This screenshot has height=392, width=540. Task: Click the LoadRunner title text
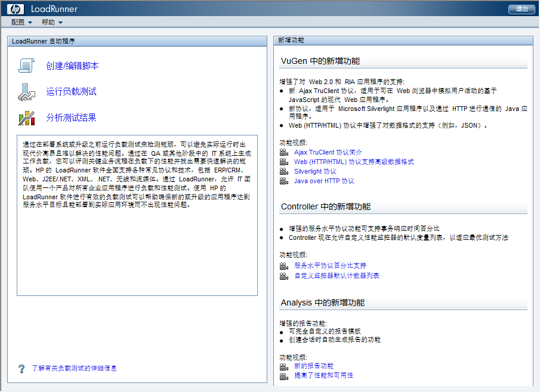pyautogui.click(x=54, y=9)
